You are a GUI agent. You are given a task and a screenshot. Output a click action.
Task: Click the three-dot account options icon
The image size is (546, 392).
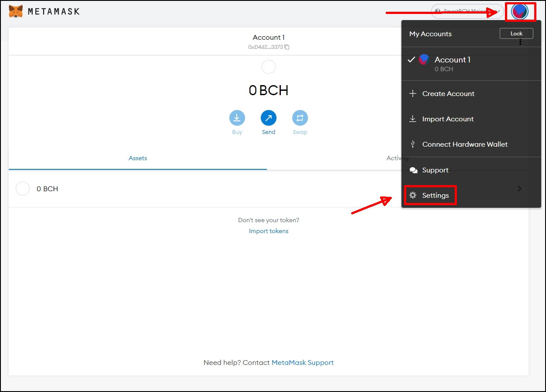[520, 42]
